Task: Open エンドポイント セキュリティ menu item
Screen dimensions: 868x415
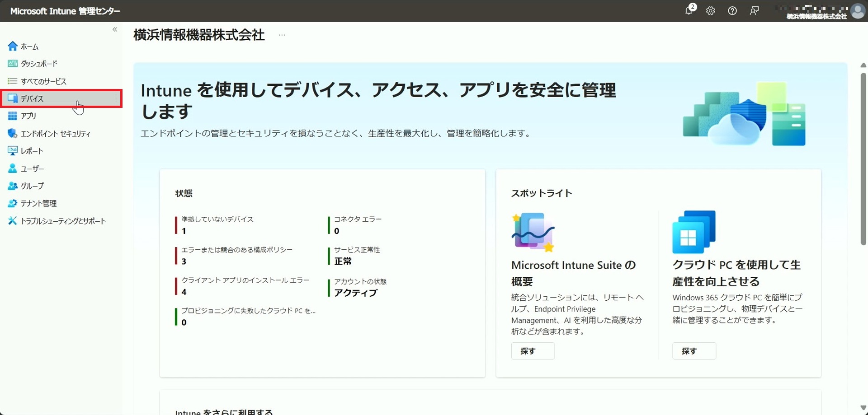Action: [x=56, y=134]
